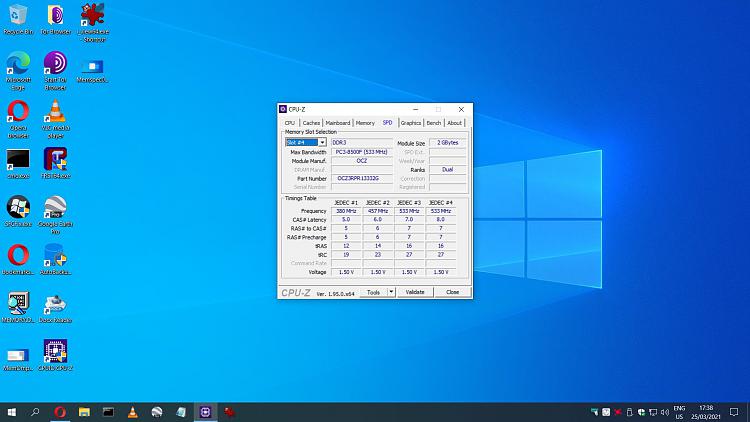Viewport: 750px width, 422px height.
Task: Open the network tray icon
Action: (653, 412)
